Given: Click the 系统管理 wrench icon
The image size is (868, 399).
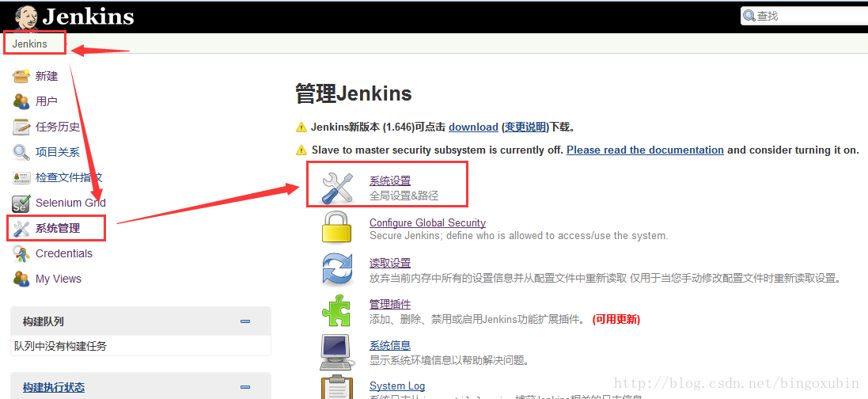Looking at the screenshot, I should 21,228.
